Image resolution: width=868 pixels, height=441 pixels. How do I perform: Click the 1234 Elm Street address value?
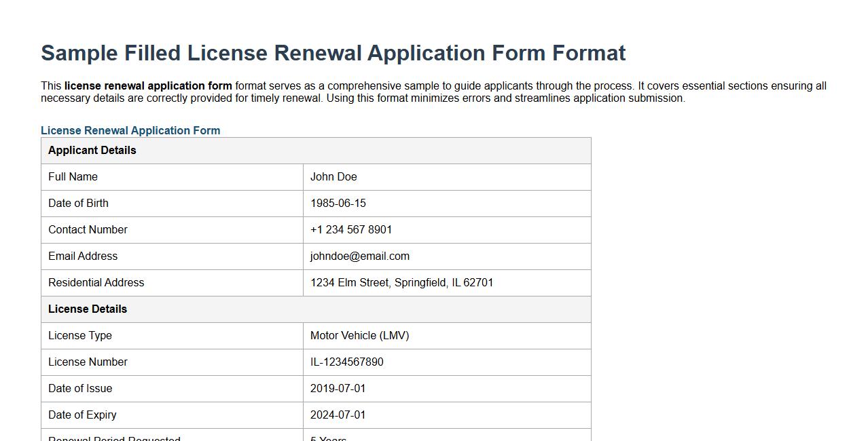pos(403,282)
